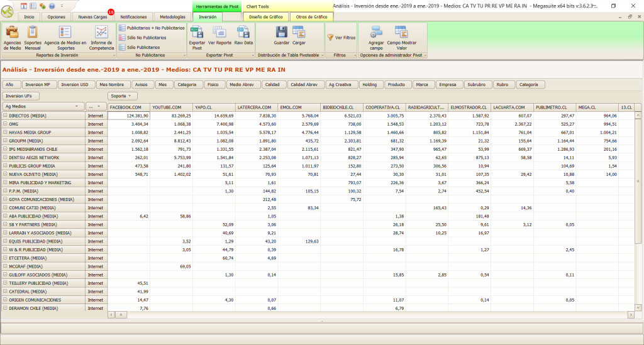Collapse the DIRECTOS (MEDIA) row
This screenshot has height=345, width=644.
click(5, 116)
